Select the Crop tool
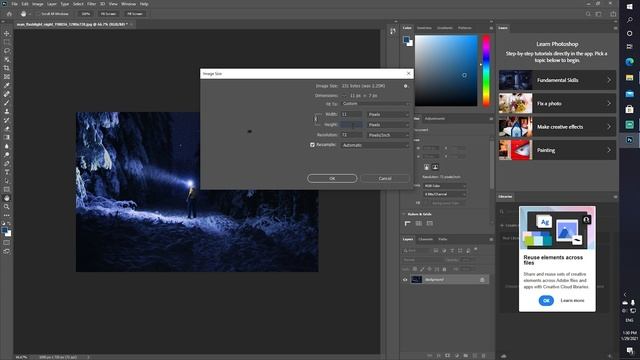The width and height of the screenshot is (640, 360). (7, 68)
